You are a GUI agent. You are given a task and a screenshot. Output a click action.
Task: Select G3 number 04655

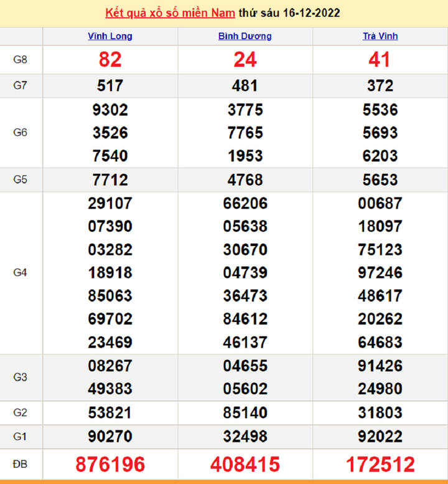coord(245,366)
